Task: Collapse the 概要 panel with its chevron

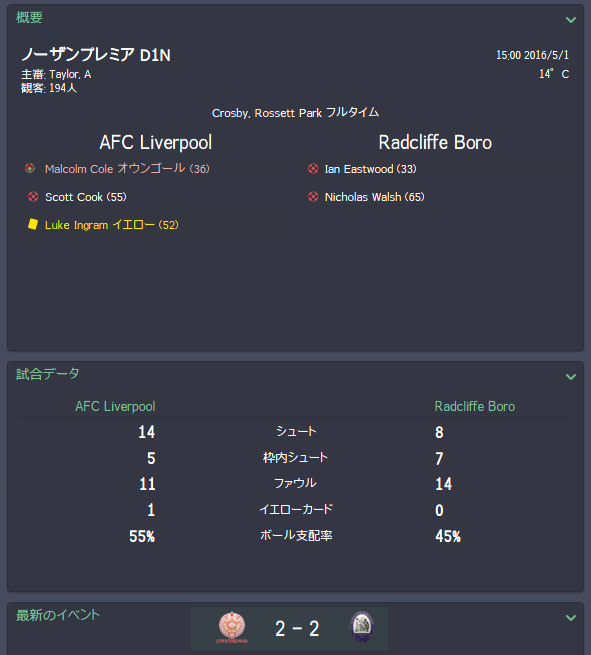Action: 571,20
